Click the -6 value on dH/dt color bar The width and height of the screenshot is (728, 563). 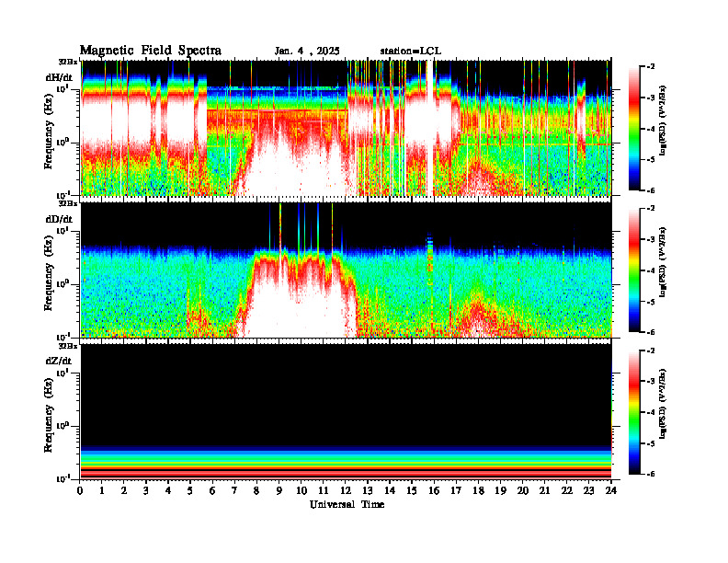point(651,190)
